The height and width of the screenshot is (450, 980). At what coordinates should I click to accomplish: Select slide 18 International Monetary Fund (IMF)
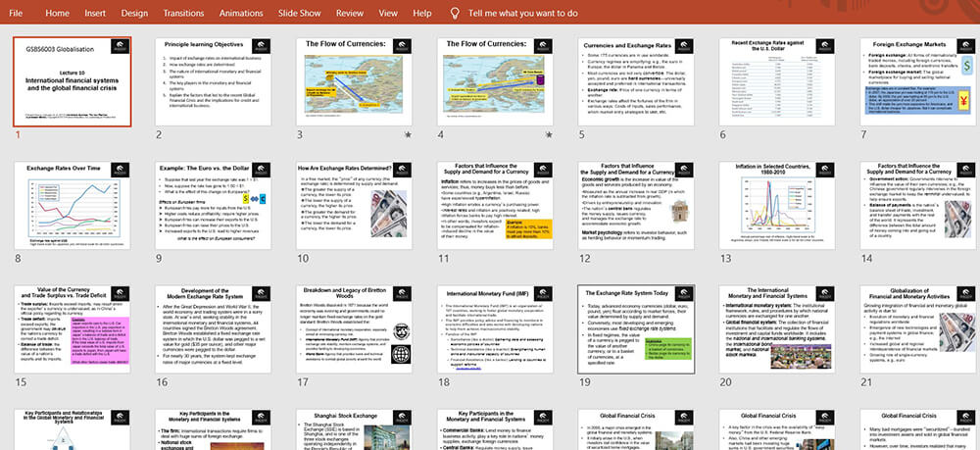[495, 329]
